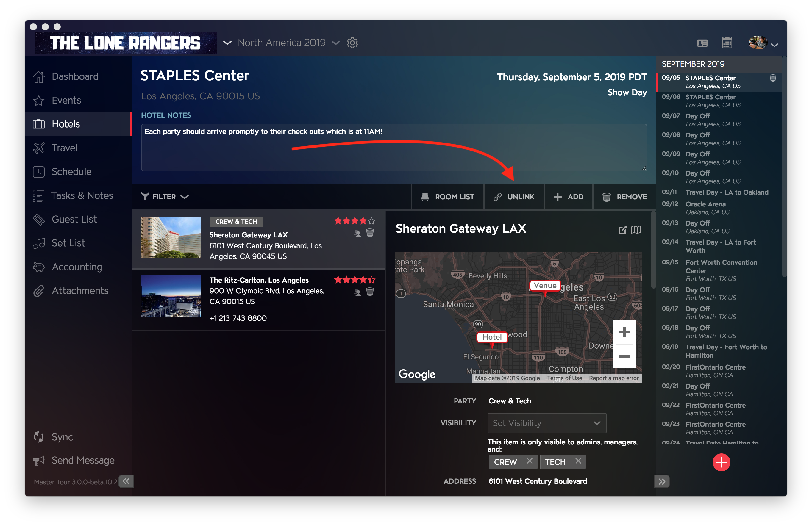Remove the TECH visibility tag

point(578,461)
